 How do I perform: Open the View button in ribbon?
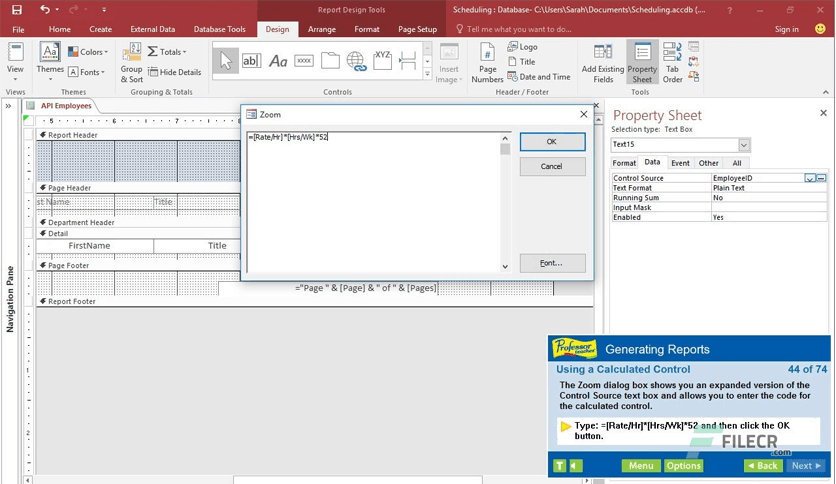pos(15,62)
